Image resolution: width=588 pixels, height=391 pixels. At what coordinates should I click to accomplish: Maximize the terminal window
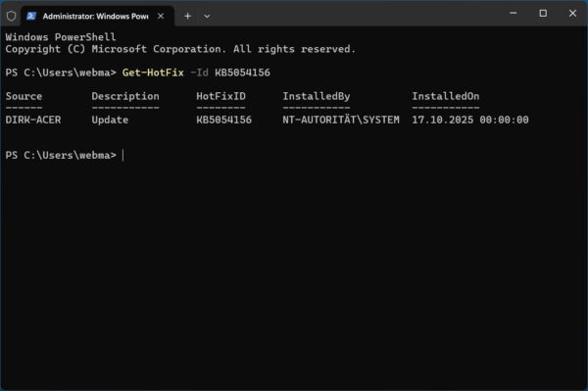543,13
